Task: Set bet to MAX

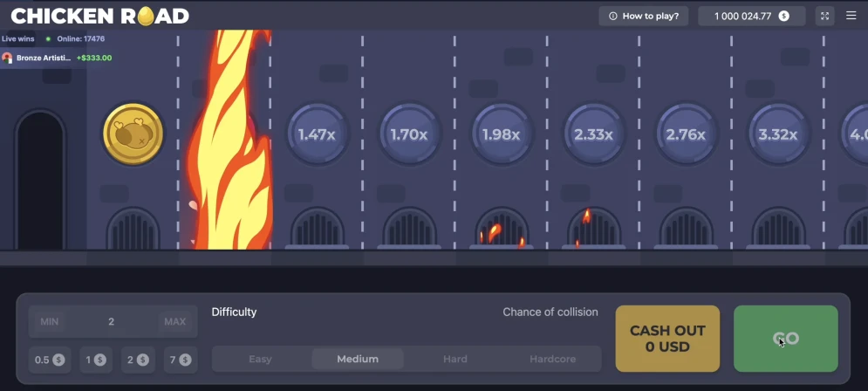Action: tap(174, 321)
